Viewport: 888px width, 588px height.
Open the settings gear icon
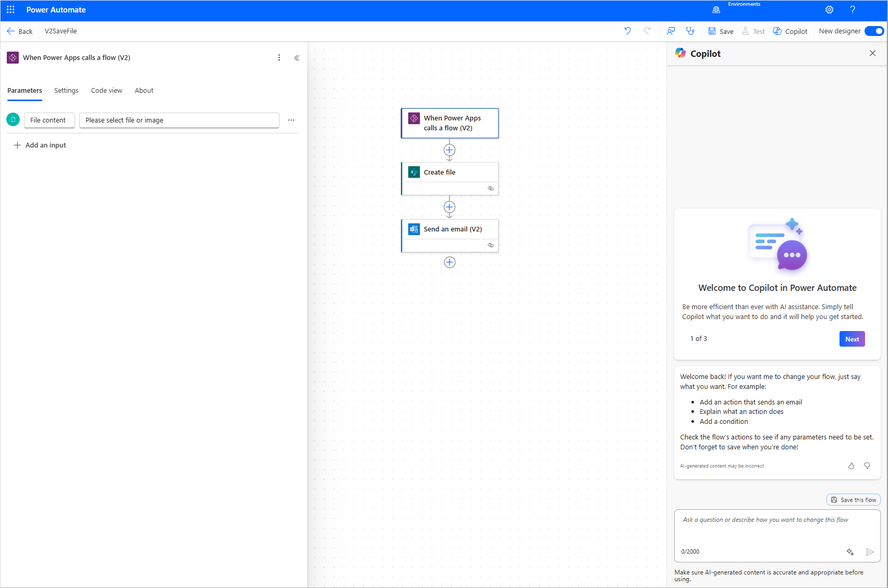pyautogui.click(x=829, y=10)
